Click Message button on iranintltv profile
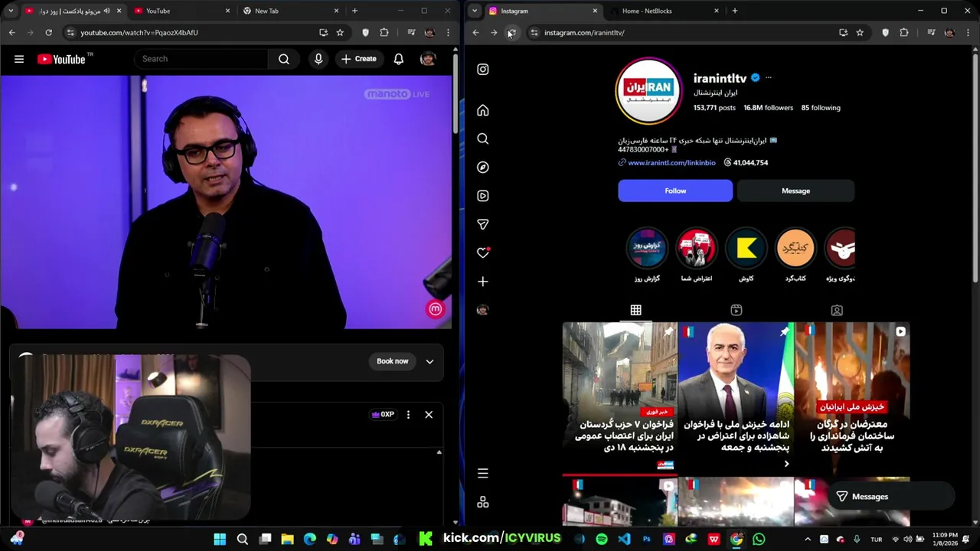This screenshot has width=980, height=551. point(795,191)
